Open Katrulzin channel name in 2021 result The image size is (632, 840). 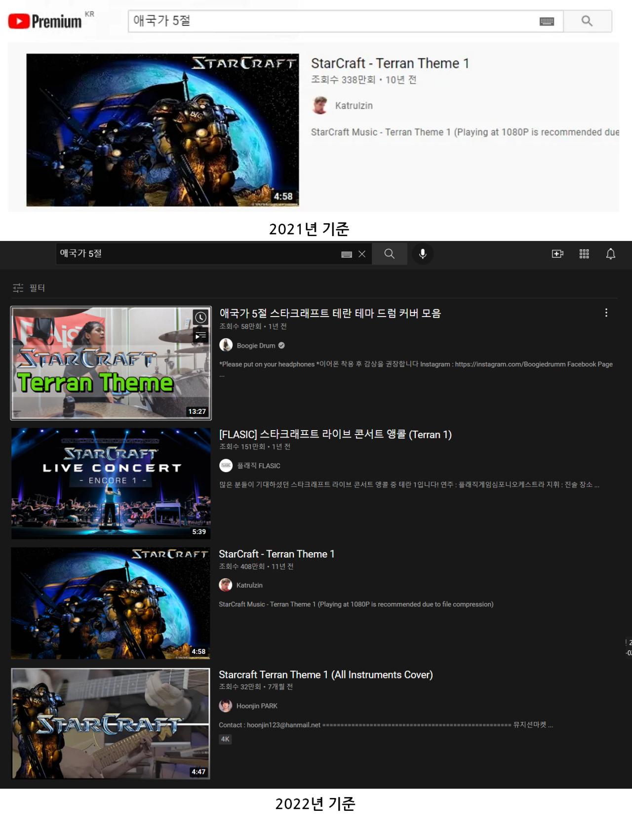click(x=354, y=106)
